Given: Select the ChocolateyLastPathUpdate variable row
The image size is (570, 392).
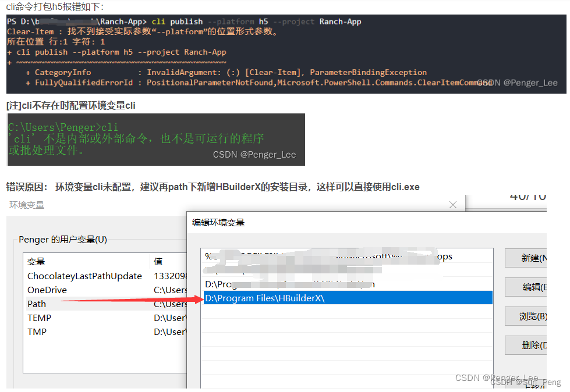Looking at the screenshot, I should (105, 276).
